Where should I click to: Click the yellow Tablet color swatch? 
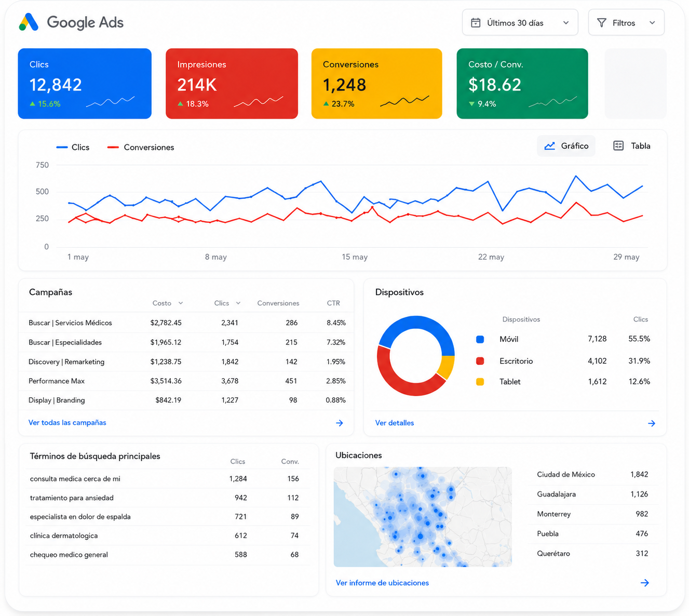[480, 382]
